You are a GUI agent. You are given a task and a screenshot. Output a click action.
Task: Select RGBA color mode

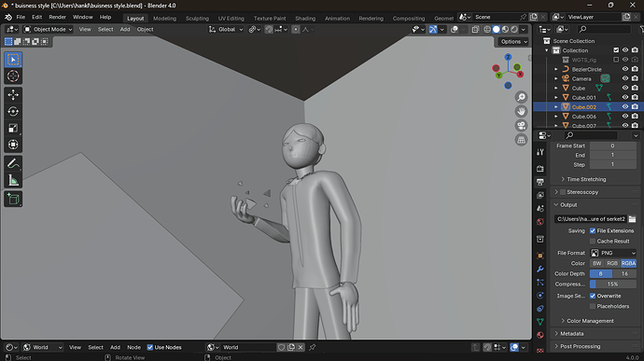point(628,263)
